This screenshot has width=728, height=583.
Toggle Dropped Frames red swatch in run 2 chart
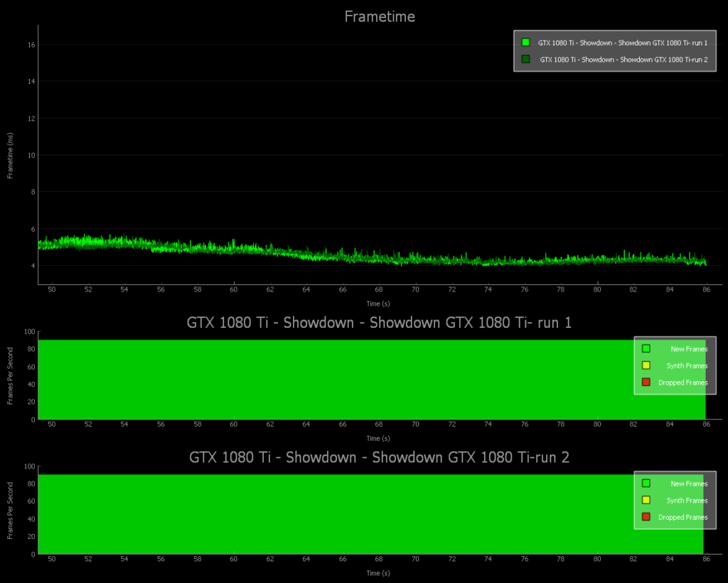point(646,518)
